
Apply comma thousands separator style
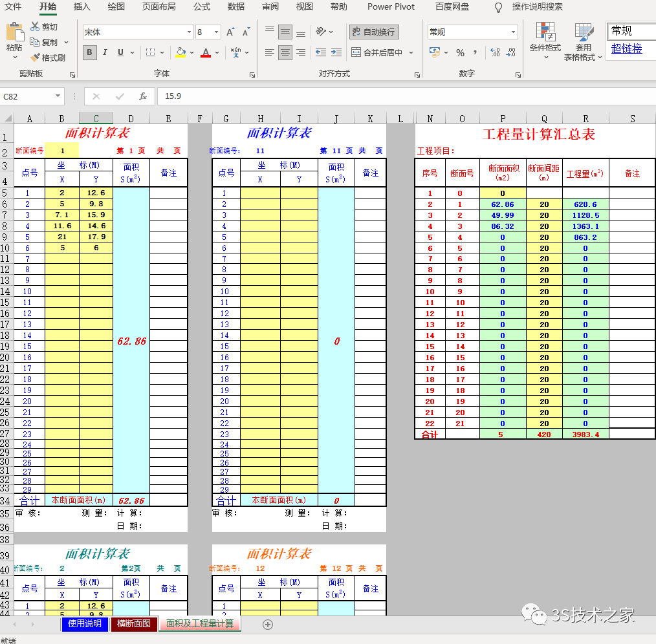pyautogui.click(x=475, y=52)
